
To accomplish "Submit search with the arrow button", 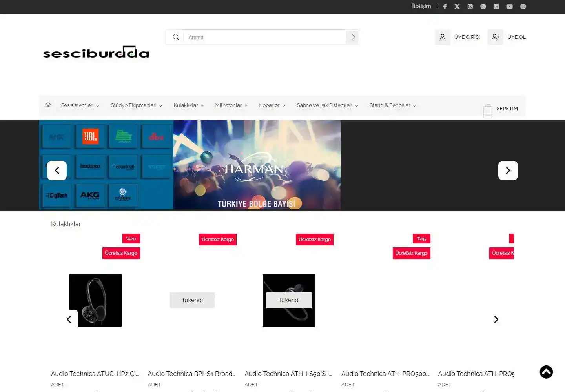I will click(x=353, y=37).
